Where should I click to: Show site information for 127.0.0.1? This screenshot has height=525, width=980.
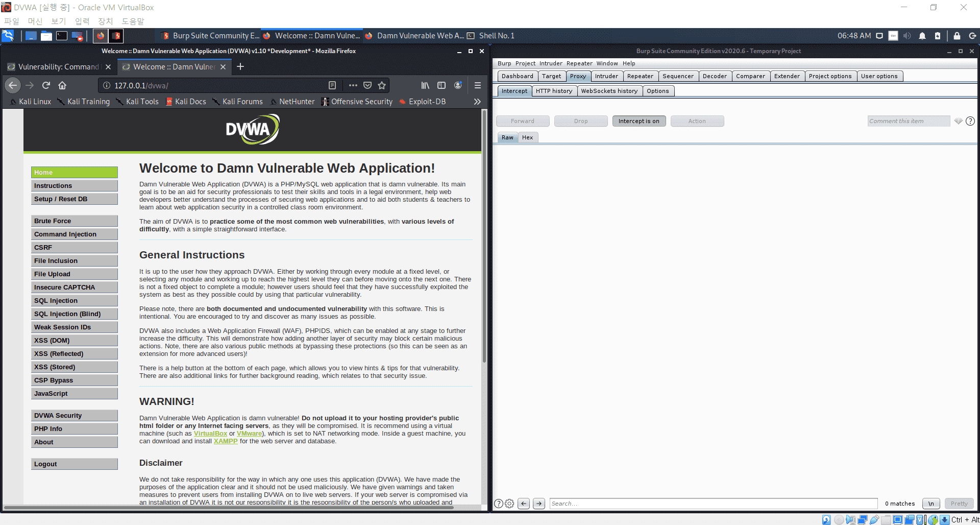tap(107, 85)
